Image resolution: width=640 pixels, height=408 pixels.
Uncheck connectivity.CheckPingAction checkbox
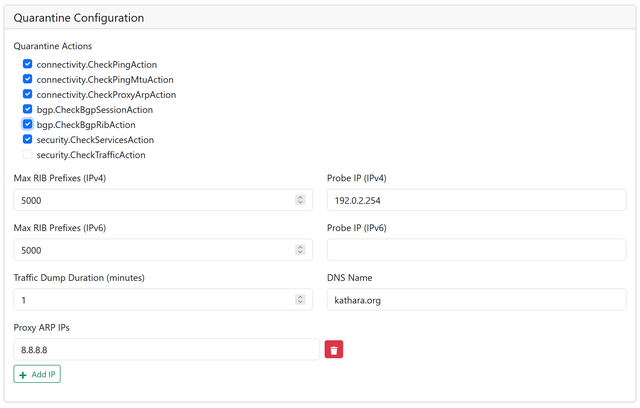(28, 64)
